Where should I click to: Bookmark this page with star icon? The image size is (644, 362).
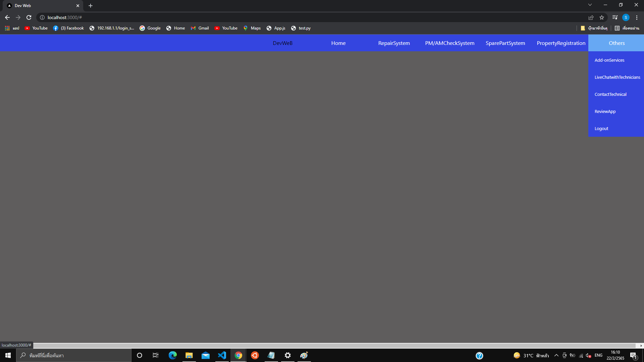pos(602,17)
